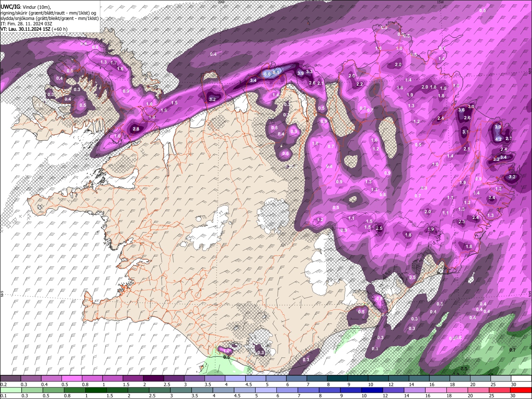The width and height of the screenshot is (532, 399).
Task: Click the UWC/IG Vindur (10m) title text
Action: pos(26,7)
